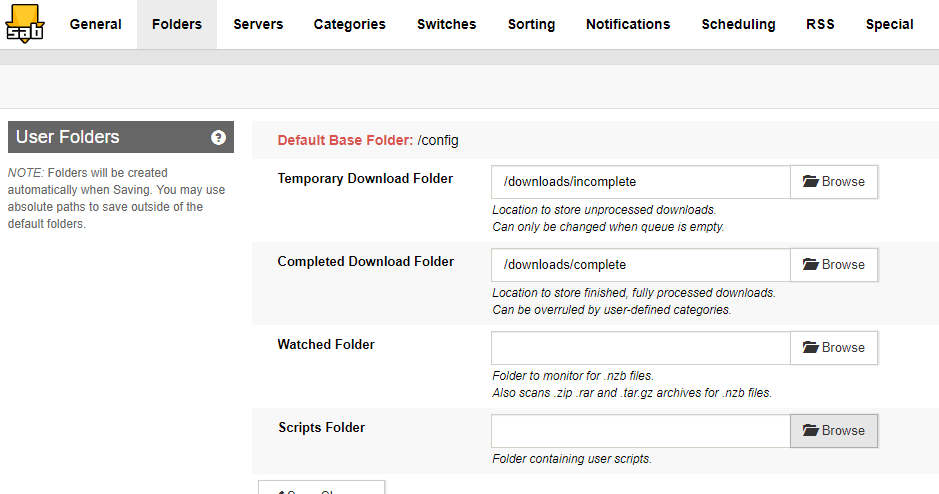The image size is (939, 494).
Task: Click 'Can only be changed when queue is empty.'
Action: pyautogui.click(x=608, y=227)
